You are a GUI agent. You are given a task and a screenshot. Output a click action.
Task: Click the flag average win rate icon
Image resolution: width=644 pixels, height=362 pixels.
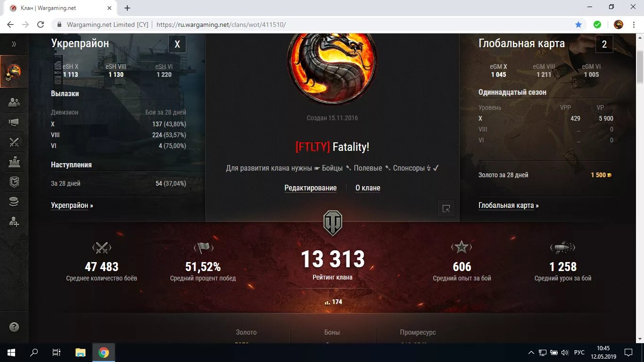(203, 247)
